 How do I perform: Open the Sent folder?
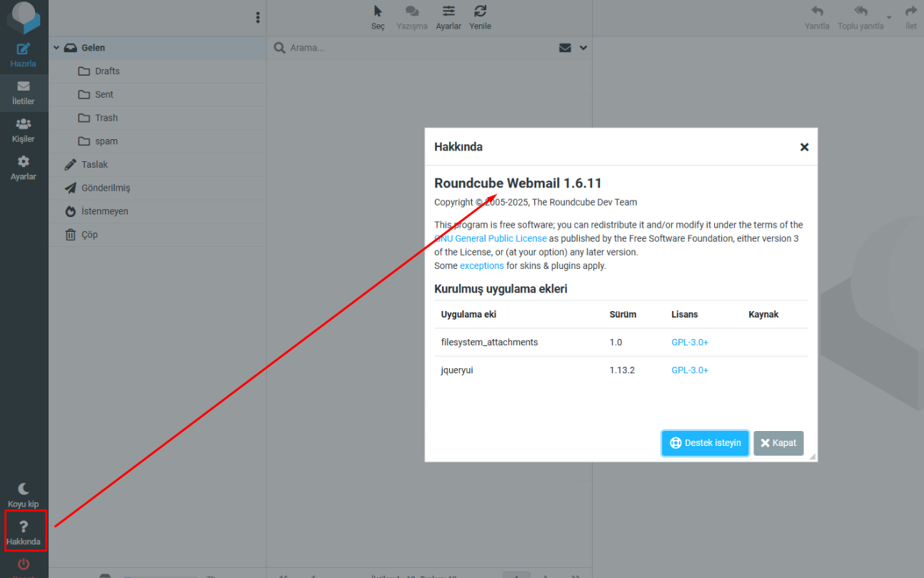coord(157,95)
